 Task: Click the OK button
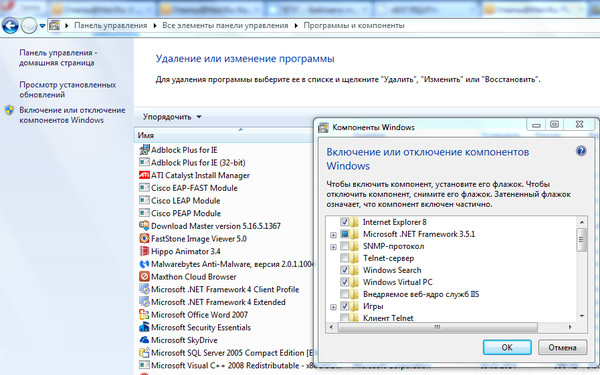pos(507,347)
